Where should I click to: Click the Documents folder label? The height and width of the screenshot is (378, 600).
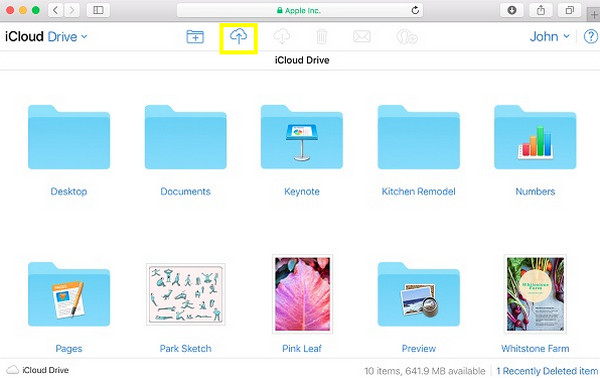[186, 191]
